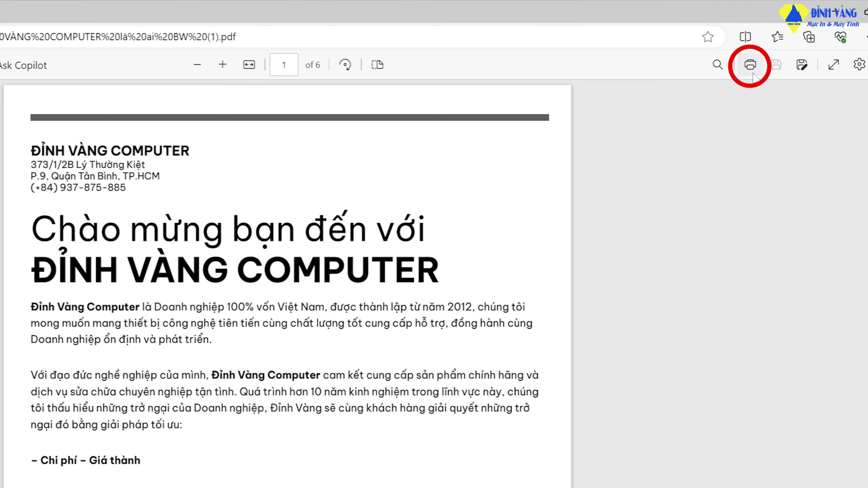This screenshot has width=868, height=488.
Task: Click the line "Doanh nghiệp ổn định và phát triển."
Action: (121, 339)
